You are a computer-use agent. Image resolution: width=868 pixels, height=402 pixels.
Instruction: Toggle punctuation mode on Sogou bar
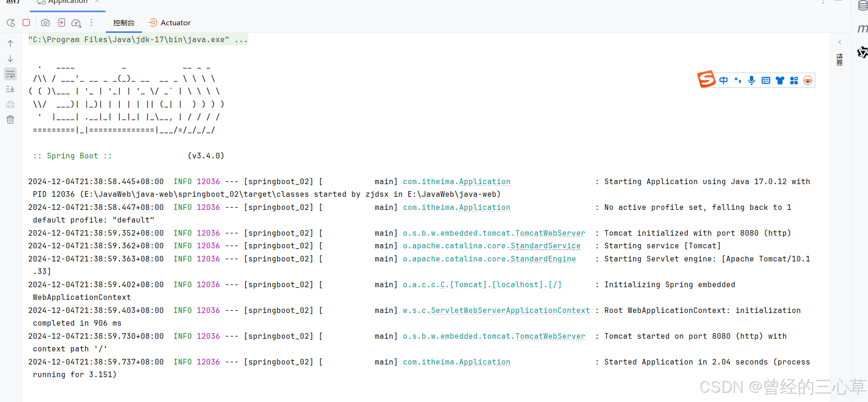point(738,81)
